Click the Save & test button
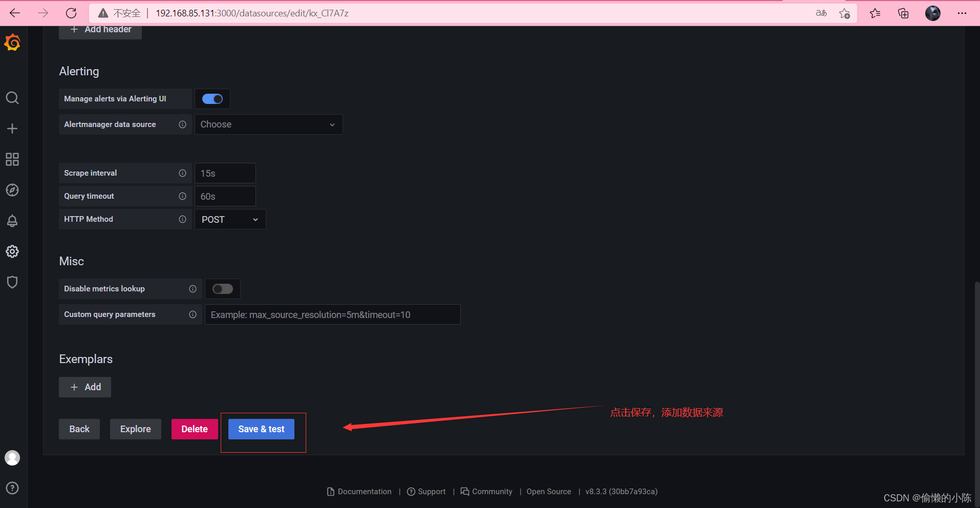This screenshot has width=980, height=508. click(x=261, y=429)
